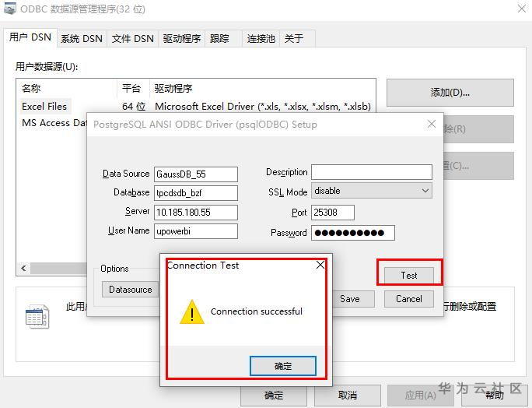Viewport: 532px width, 408px height.
Task: Open the Datasource options button
Action: click(x=131, y=290)
